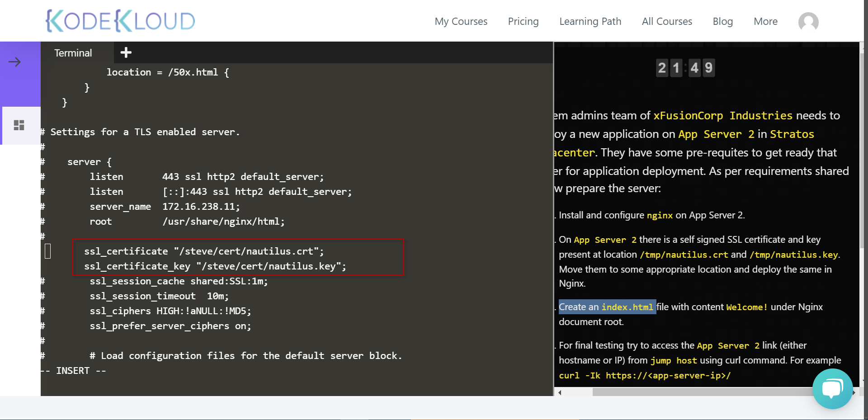
Task: Open the chat support bubble
Action: coord(832,389)
